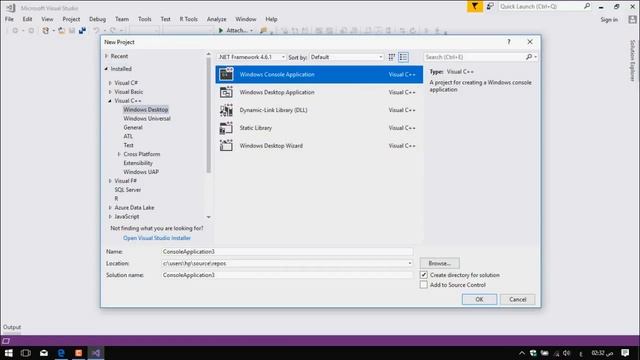
Task: Open the feedback icon beside Quick Launch
Action: [490, 6]
